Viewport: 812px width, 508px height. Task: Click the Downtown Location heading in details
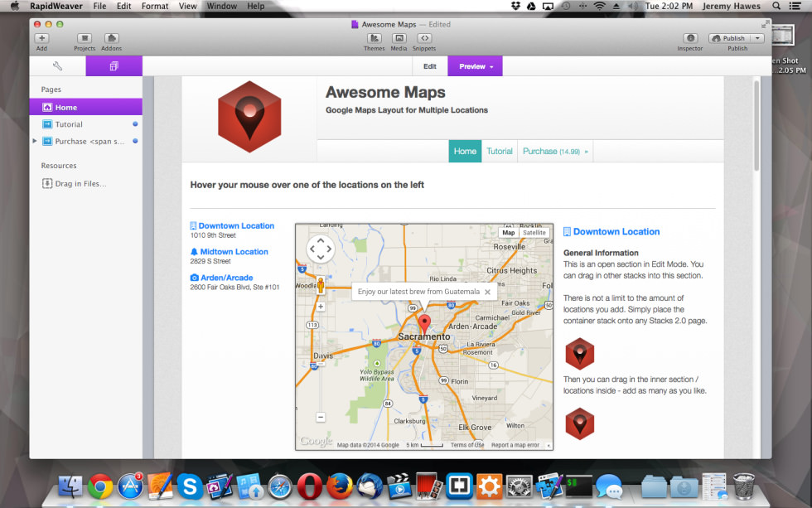point(616,231)
